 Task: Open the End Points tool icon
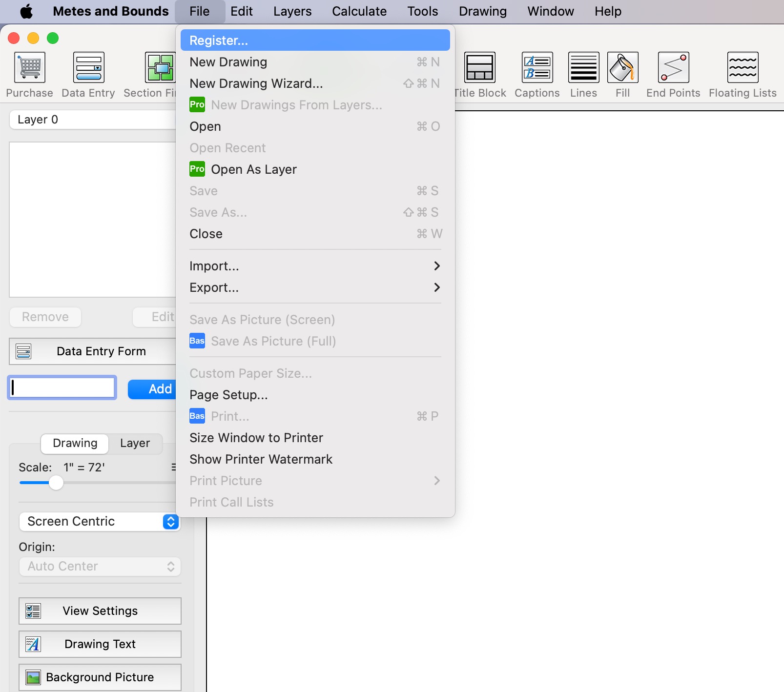click(x=673, y=68)
